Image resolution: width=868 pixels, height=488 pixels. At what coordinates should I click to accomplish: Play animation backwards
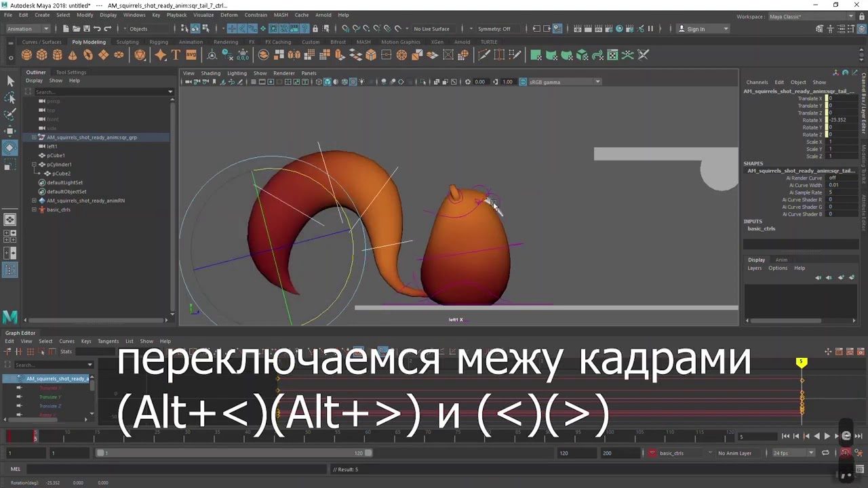pyautogui.click(x=816, y=436)
